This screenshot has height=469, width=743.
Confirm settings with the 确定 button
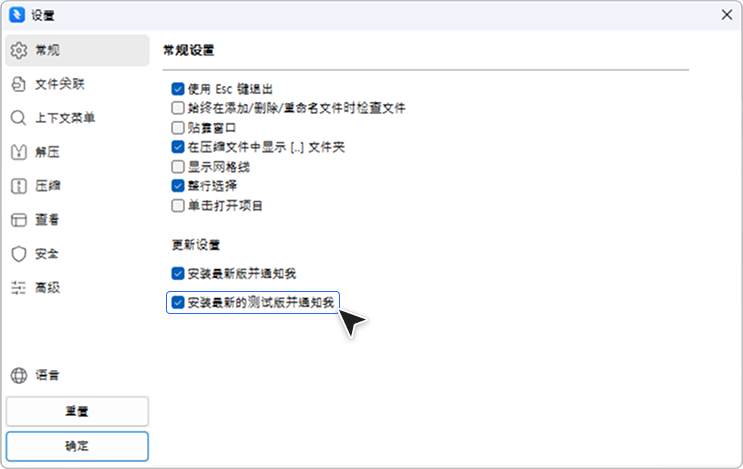pyautogui.click(x=77, y=446)
